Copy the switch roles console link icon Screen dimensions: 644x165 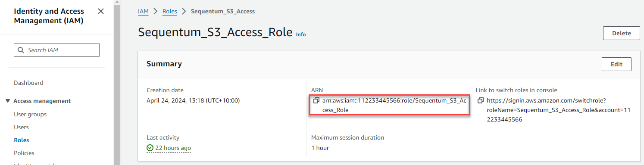tap(481, 100)
